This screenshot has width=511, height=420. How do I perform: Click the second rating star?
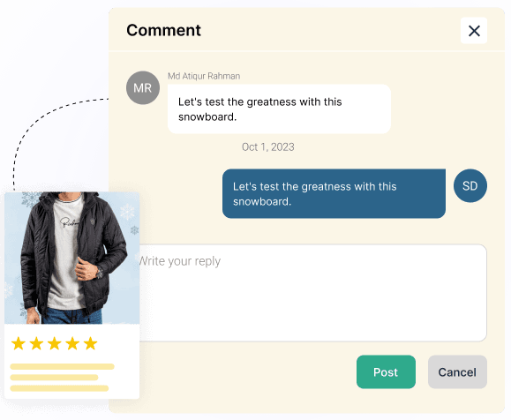[x=36, y=343]
